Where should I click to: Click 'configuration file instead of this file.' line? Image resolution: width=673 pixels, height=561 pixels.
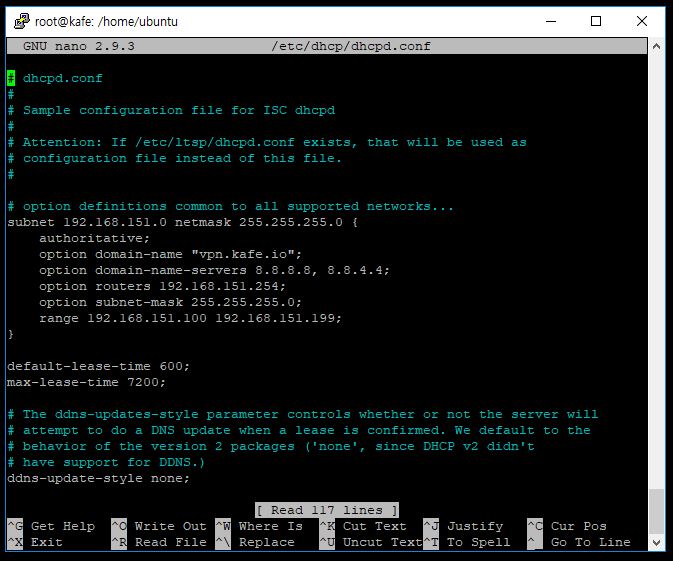(174, 158)
